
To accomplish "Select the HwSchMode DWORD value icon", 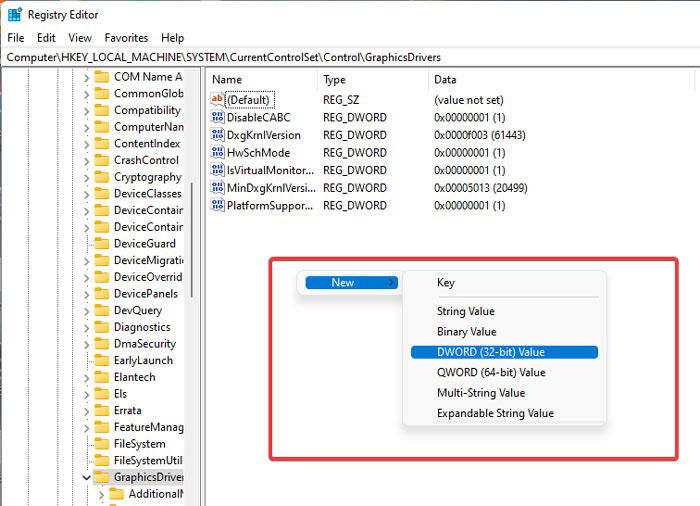I will (217, 152).
